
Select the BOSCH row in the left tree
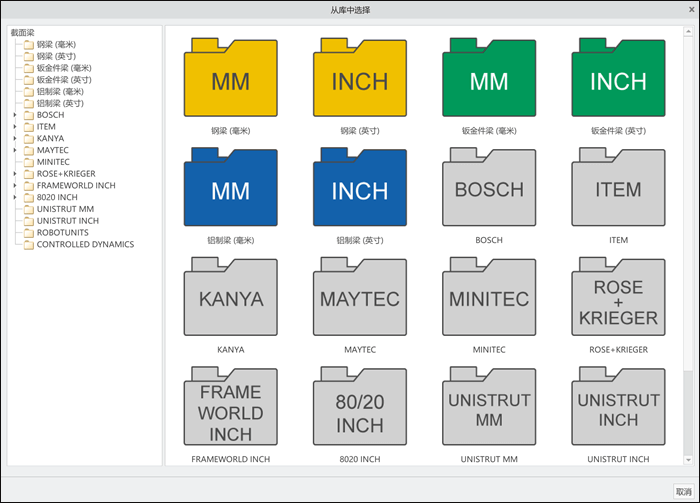coord(44,115)
